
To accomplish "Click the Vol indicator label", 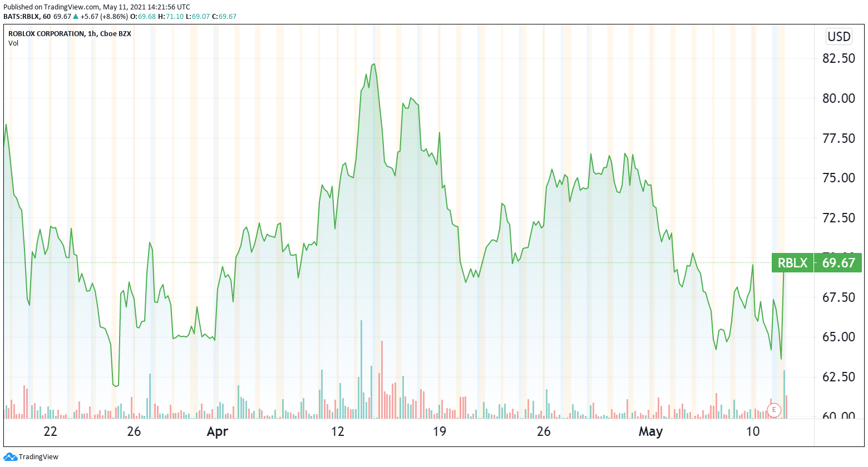I will point(13,43).
